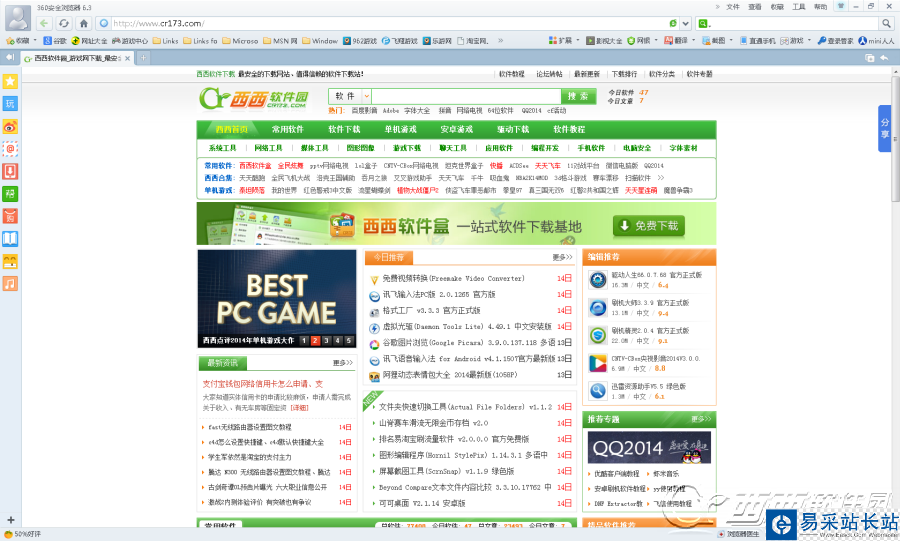Click the browser back arrow button
Image resolution: width=900 pixels, height=541 pixels.
(44, 24)
